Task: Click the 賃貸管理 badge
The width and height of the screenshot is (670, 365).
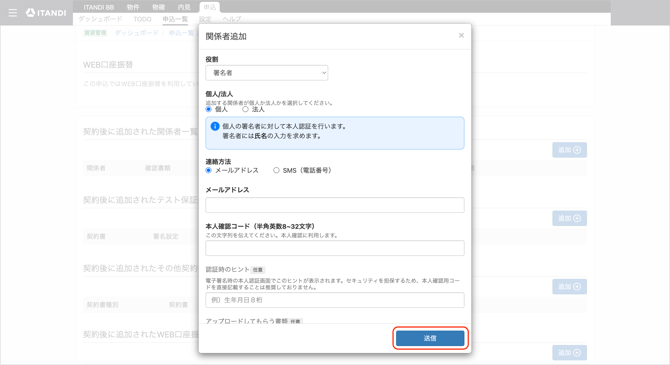Action: (x=95, y=33)
